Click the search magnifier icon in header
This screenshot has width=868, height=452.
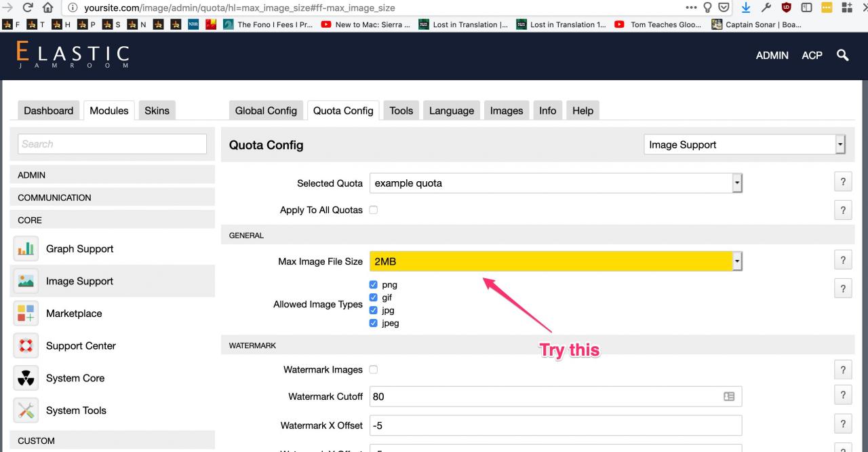[843, 56]
